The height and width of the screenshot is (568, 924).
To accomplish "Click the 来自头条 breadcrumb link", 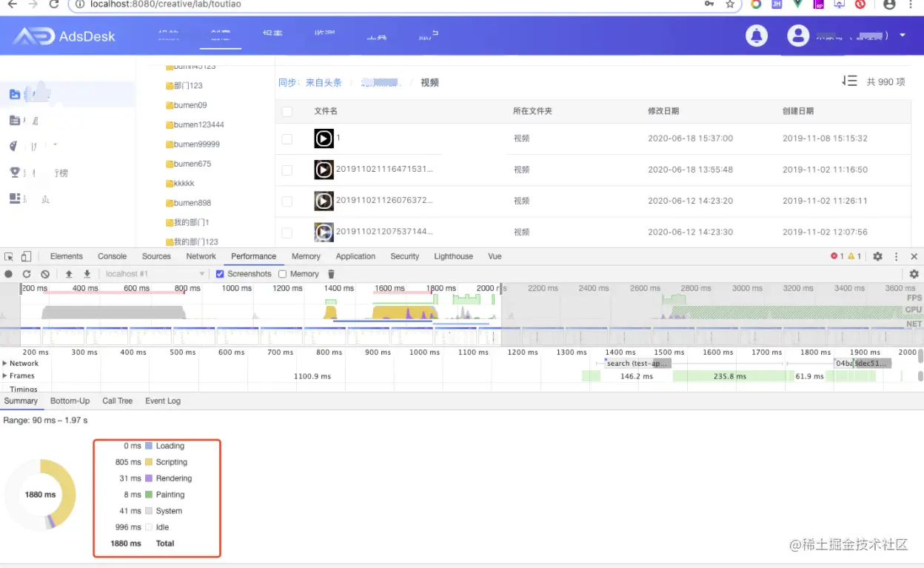I will pyautogui.click(x=324, y=83).
